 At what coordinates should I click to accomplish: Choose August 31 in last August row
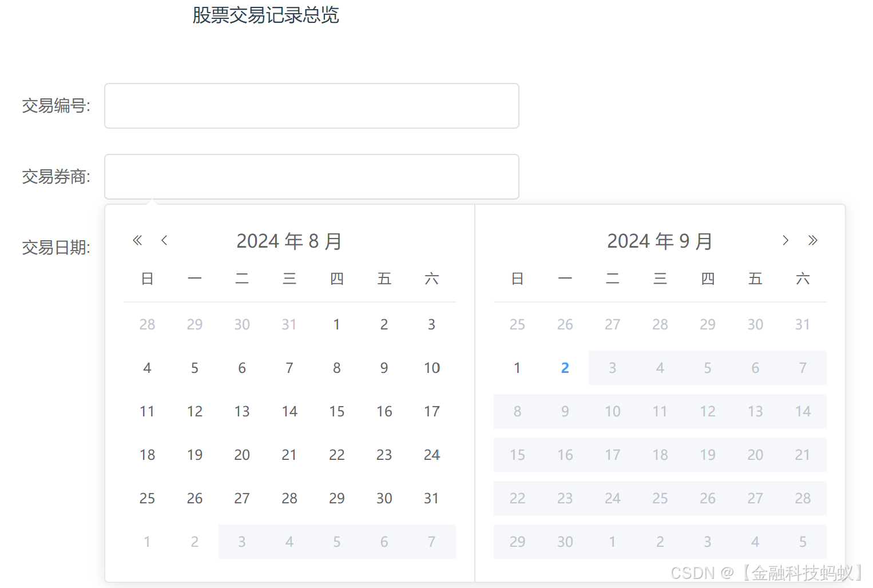(432, 498)
